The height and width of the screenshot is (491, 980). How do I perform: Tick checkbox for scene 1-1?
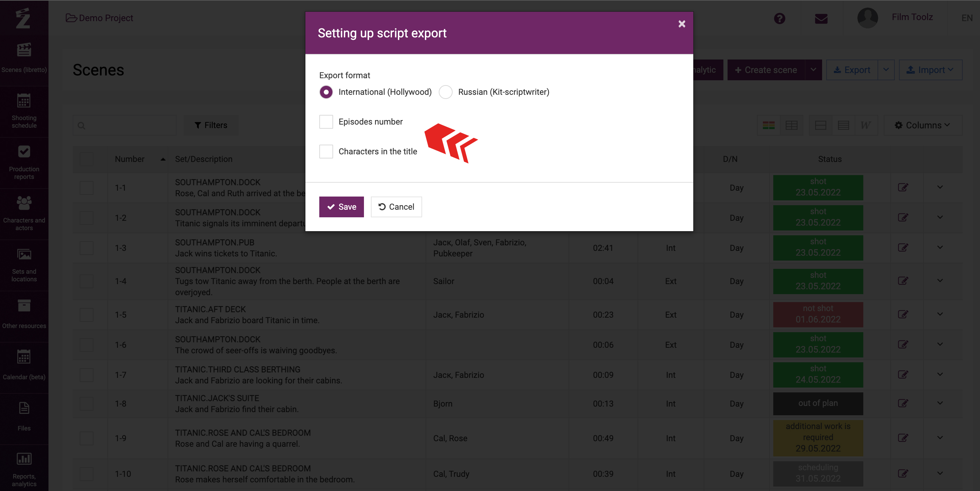86,188
